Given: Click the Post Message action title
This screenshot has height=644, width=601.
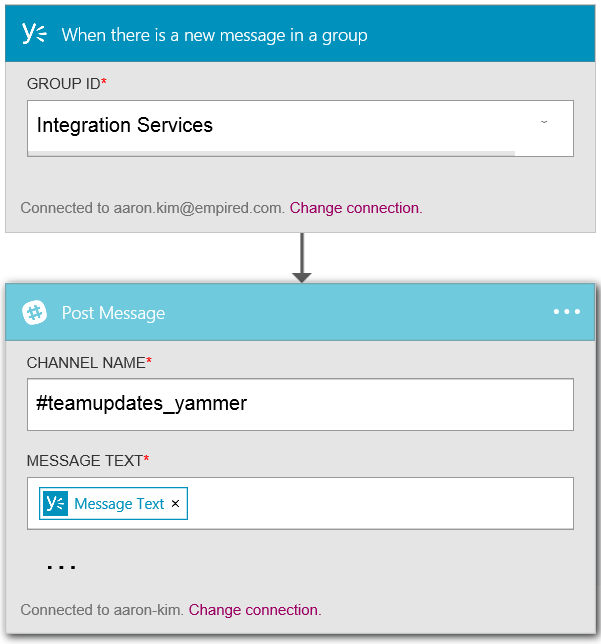Looking at the screenshot, I should 113,313.
